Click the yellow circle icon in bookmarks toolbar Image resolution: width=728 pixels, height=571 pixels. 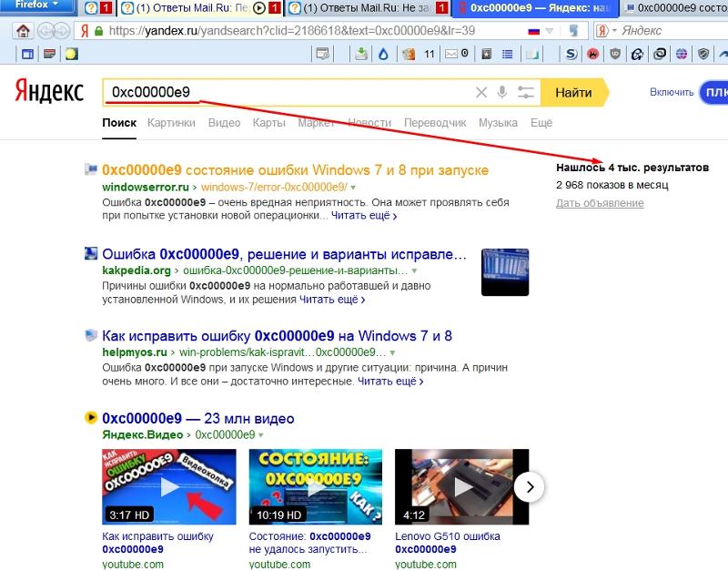click(x=71, y=54)
